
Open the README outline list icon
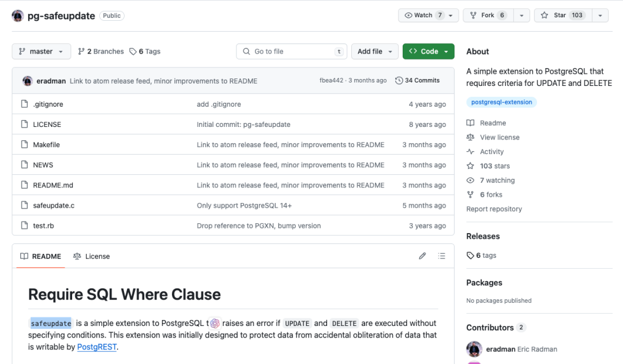[442, 256]
